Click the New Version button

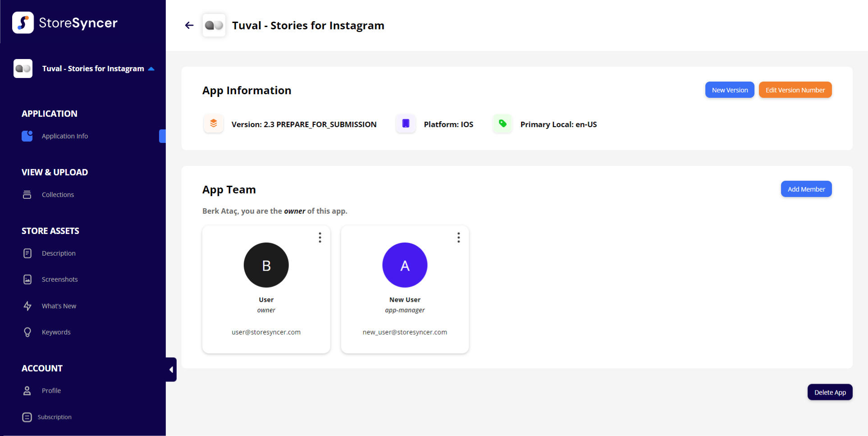click(x=730, y=90)
